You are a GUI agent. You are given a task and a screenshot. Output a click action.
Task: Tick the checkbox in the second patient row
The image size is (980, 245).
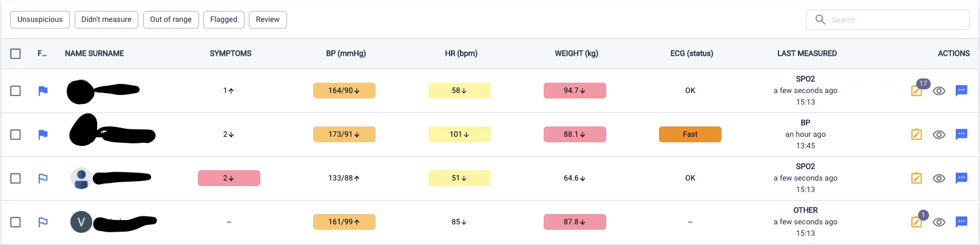pyautogui.click(x=16, y=134)
